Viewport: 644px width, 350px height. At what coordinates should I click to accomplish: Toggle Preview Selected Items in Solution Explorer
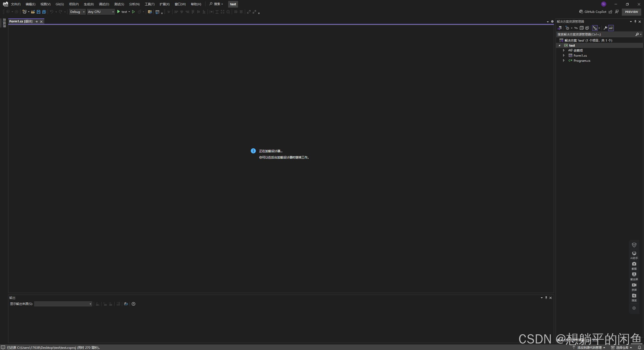611,28
